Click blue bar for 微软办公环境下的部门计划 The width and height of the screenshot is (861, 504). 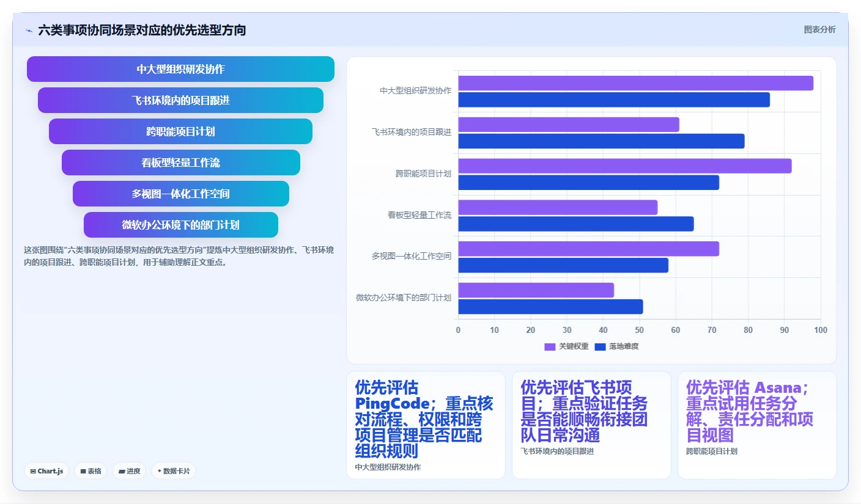[550, 307]
